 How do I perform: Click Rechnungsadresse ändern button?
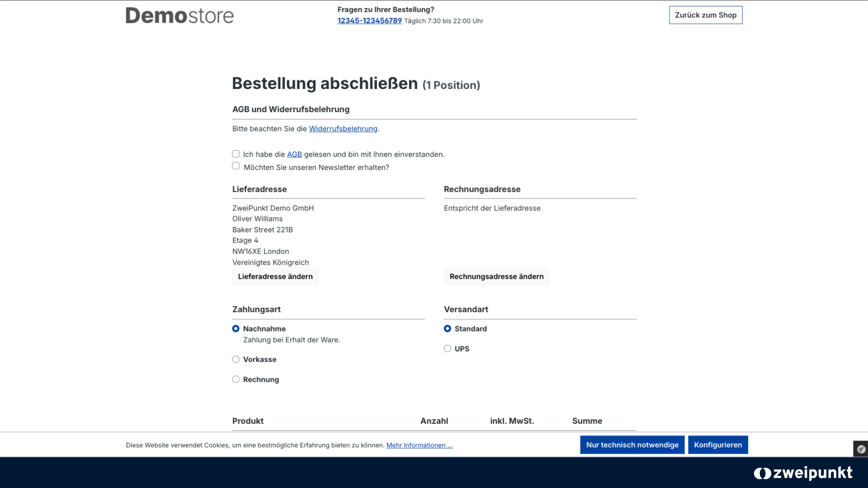click(x=496, y=277)
